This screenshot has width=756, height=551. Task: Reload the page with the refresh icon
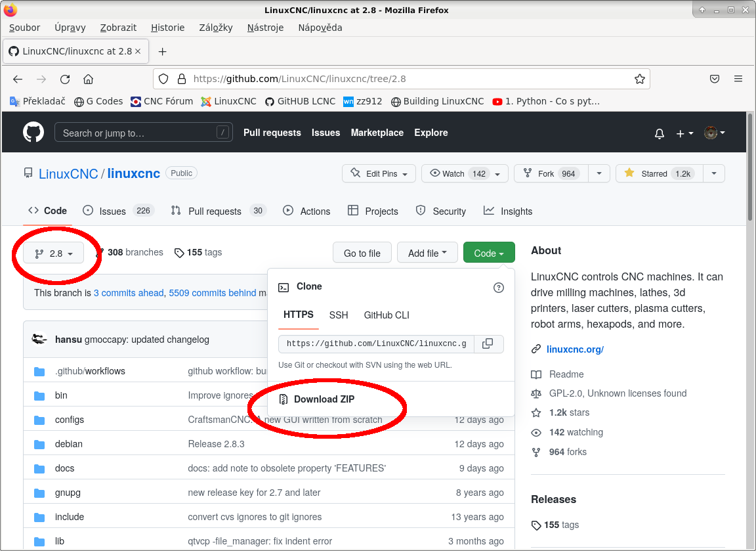point(65,79)
